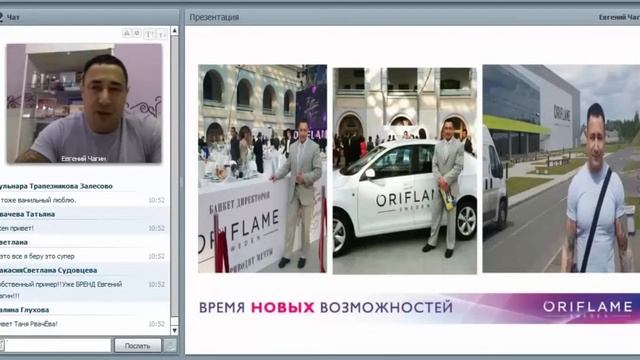Click chat name ending 'вачева Татьяна'
640x360 pixels.
pos(27,214)
